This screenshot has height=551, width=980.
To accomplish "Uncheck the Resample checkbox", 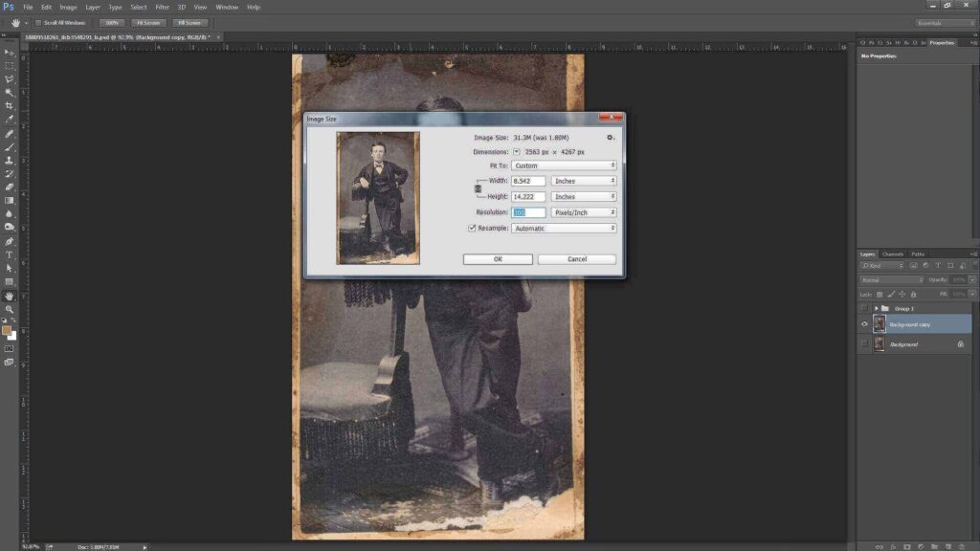I will coord(472,229).
